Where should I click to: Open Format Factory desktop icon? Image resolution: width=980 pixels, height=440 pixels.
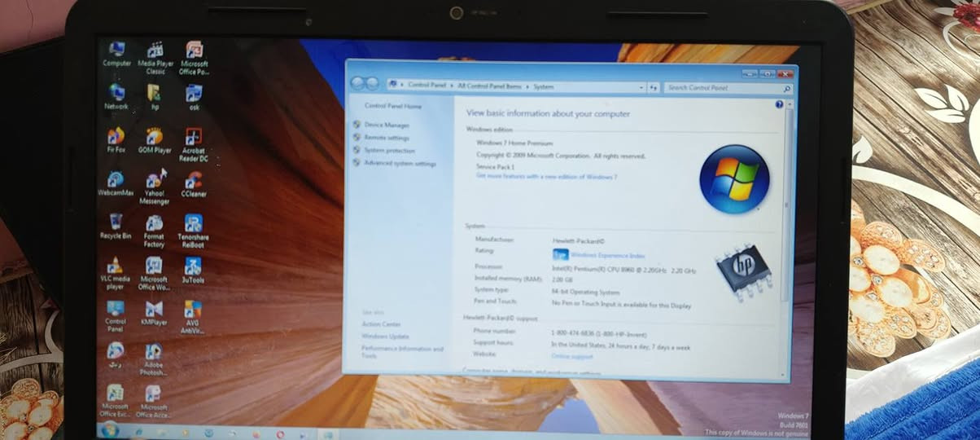point(154,231)
